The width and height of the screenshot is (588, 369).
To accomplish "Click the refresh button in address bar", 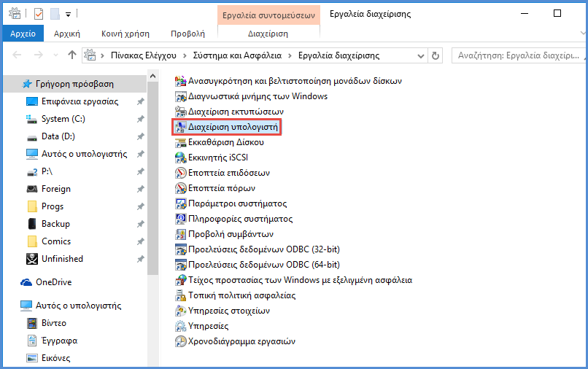I will 436,55.
